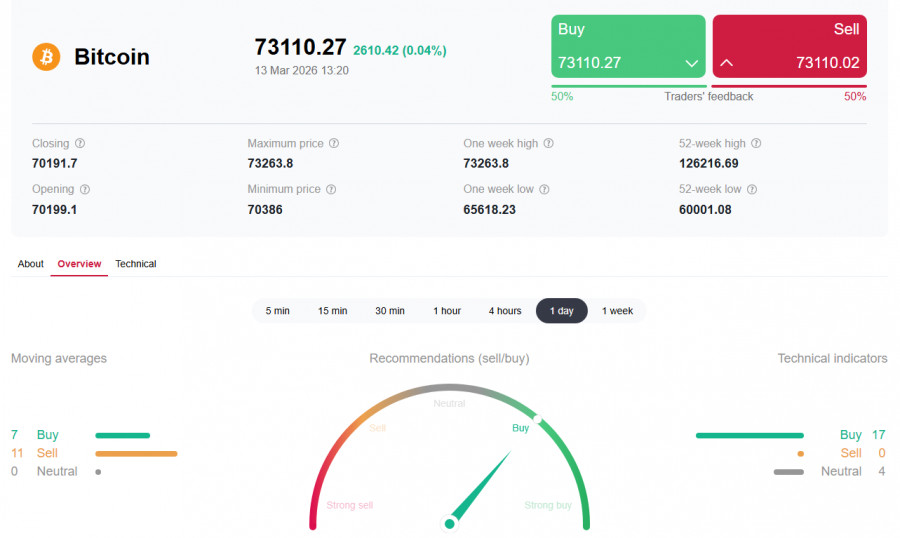Click the red Sell 73110.02 button

[x=790, y=47]
